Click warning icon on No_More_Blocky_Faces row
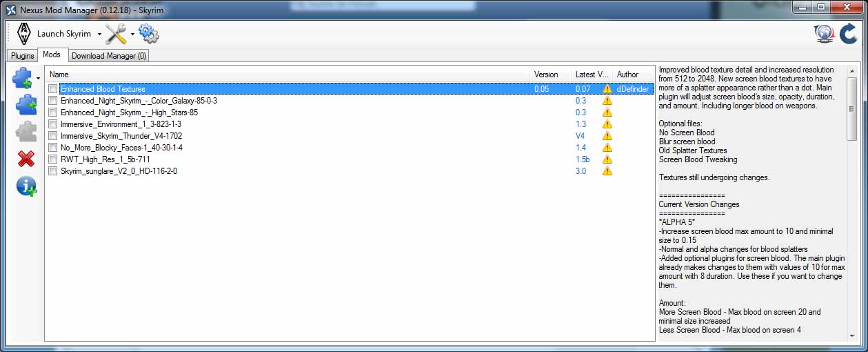 [607, 148]
